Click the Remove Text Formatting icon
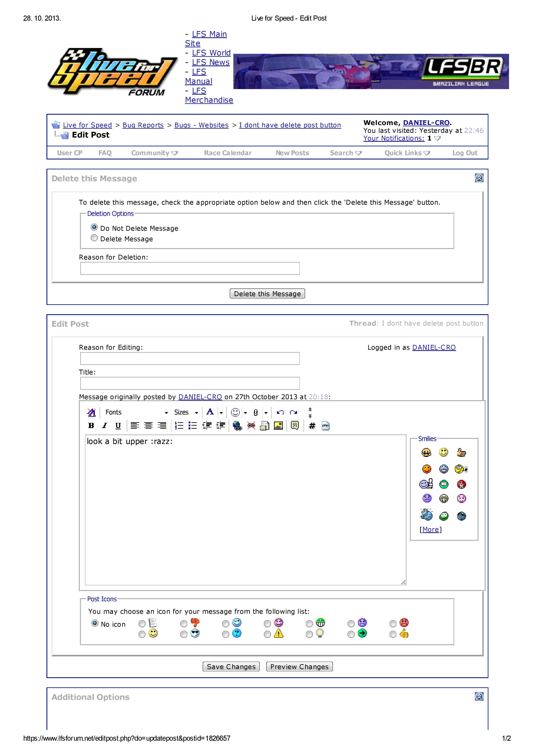Screen dimensions: 534x756 (x=91, y=412)
